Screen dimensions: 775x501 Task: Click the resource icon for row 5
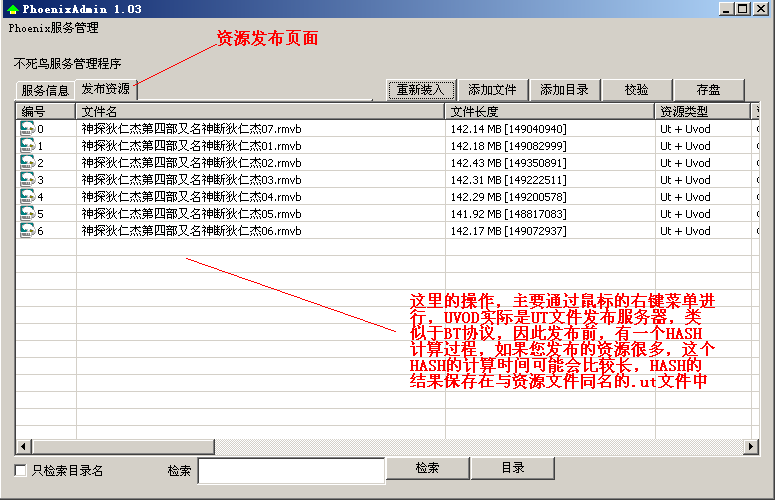point(27,213)
